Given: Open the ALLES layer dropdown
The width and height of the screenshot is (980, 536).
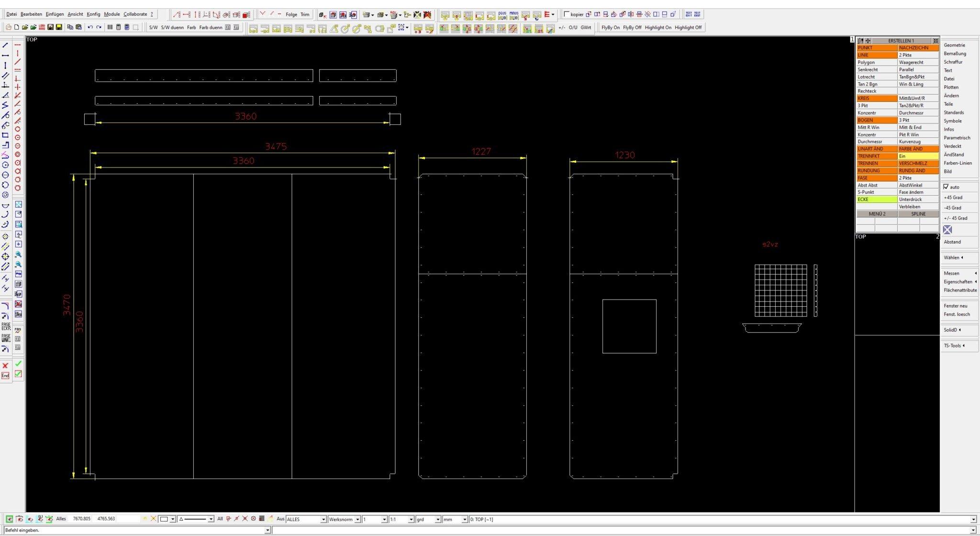Looking at the screenshot, I should 323,519.
